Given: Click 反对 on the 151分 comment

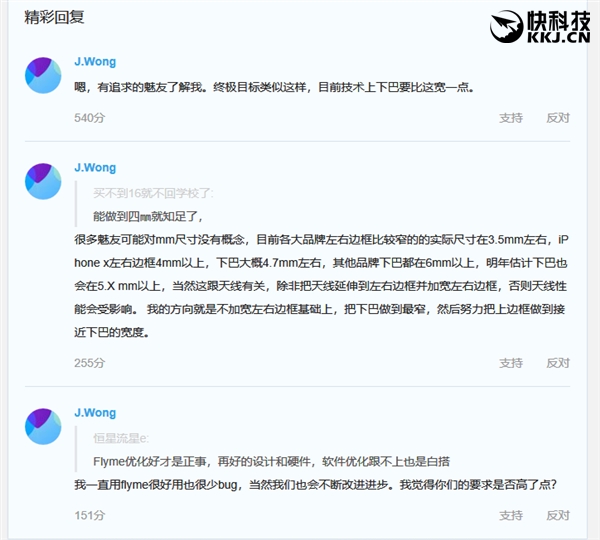Looking at the screenshot, I should coord(558,516).
